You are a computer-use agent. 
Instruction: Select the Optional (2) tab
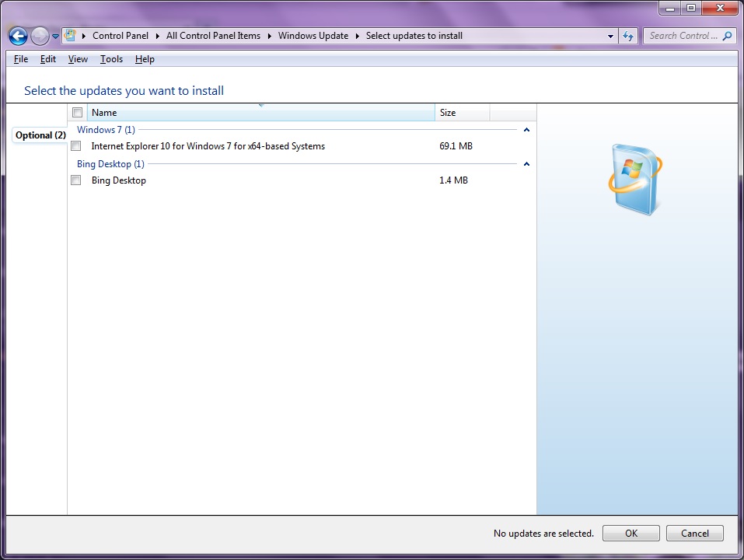[40, 135]
